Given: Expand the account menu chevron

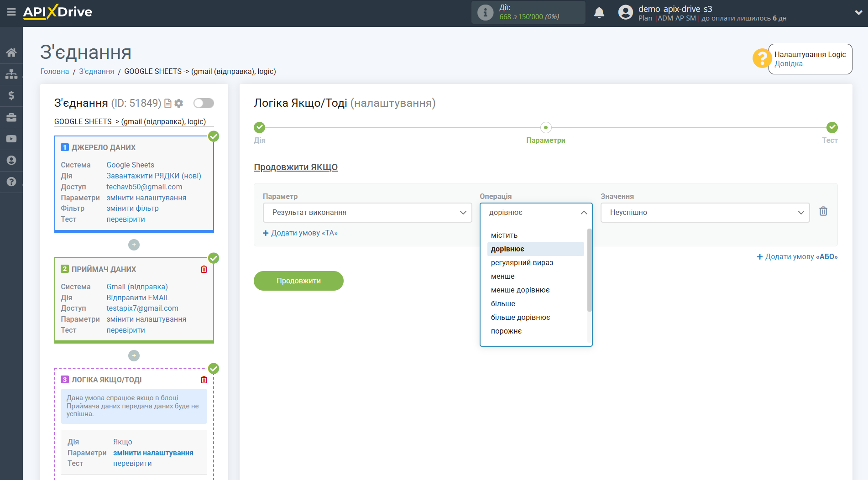Looking at the screenshot, I should point(858,13).
